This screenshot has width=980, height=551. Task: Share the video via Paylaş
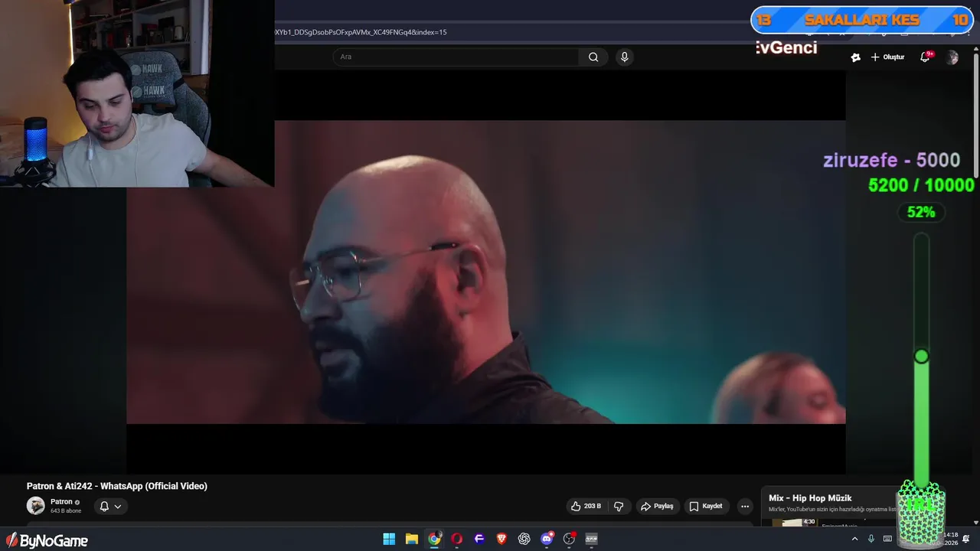[x=657, y=506]
